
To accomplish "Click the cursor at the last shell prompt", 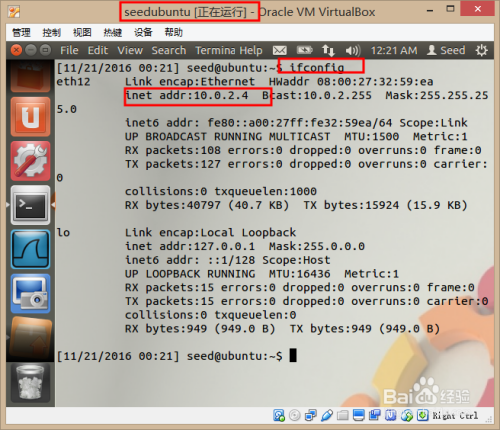I will coord(293,355).
